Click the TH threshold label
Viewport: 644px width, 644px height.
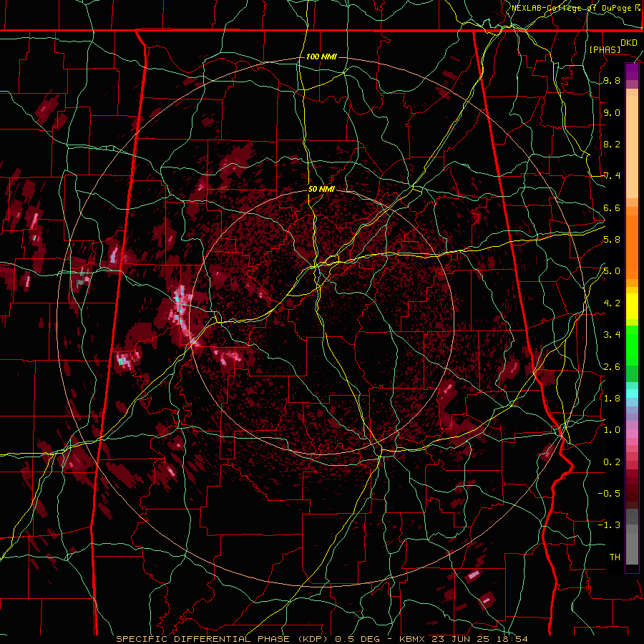[x=615, y=557]
